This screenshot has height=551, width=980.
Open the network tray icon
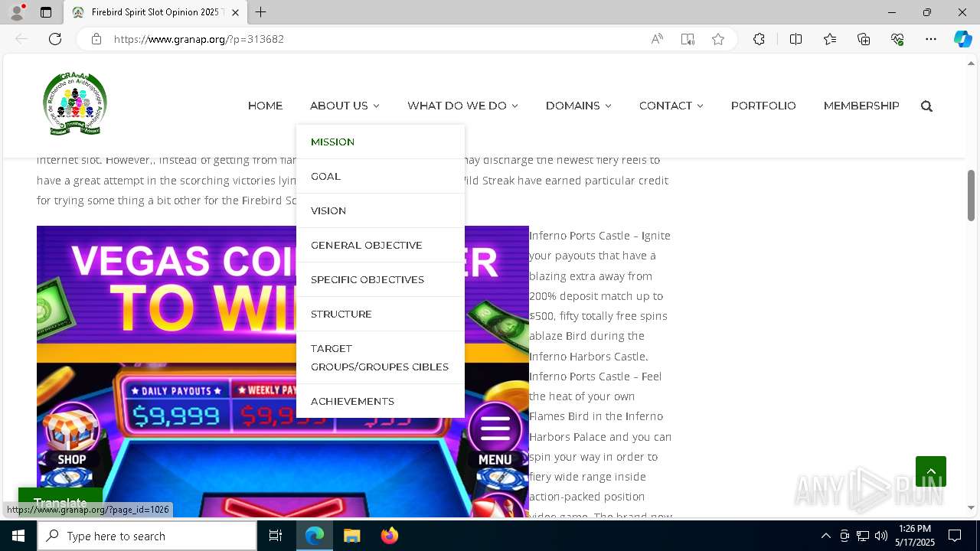(863, 536)
